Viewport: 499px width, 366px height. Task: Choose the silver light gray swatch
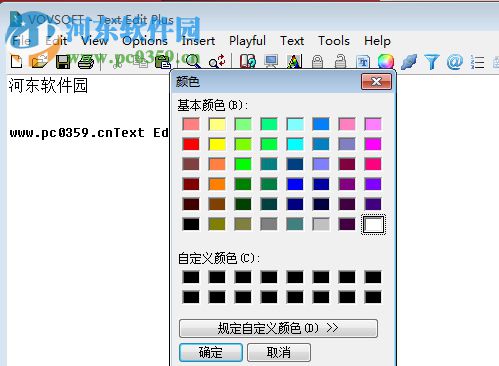click(321, 224)
